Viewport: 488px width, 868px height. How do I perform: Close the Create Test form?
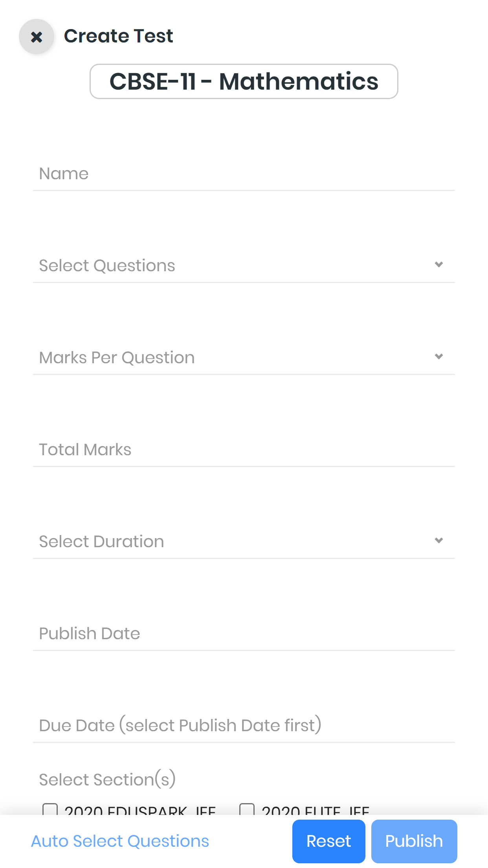[x=37, y=37]
